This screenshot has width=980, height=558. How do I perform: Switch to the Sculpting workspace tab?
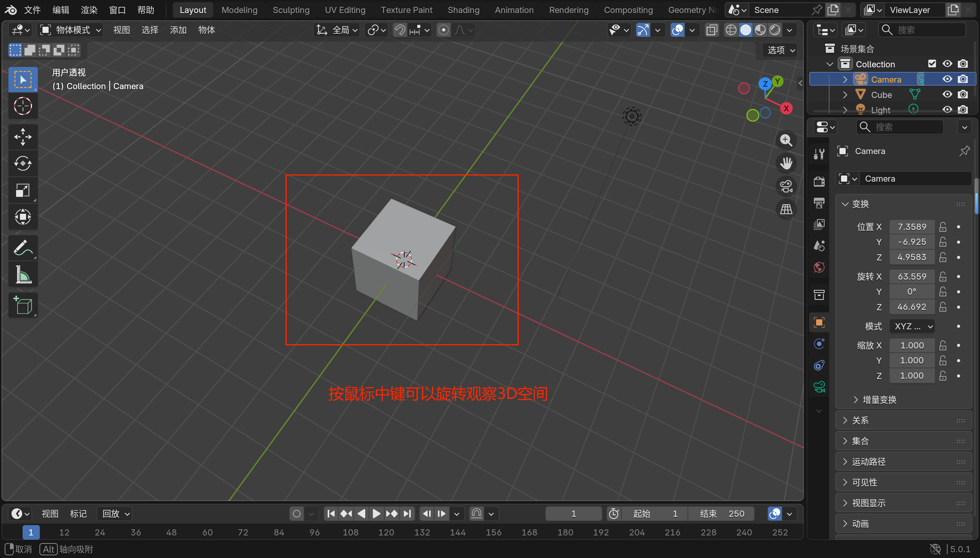click(291, 10)
